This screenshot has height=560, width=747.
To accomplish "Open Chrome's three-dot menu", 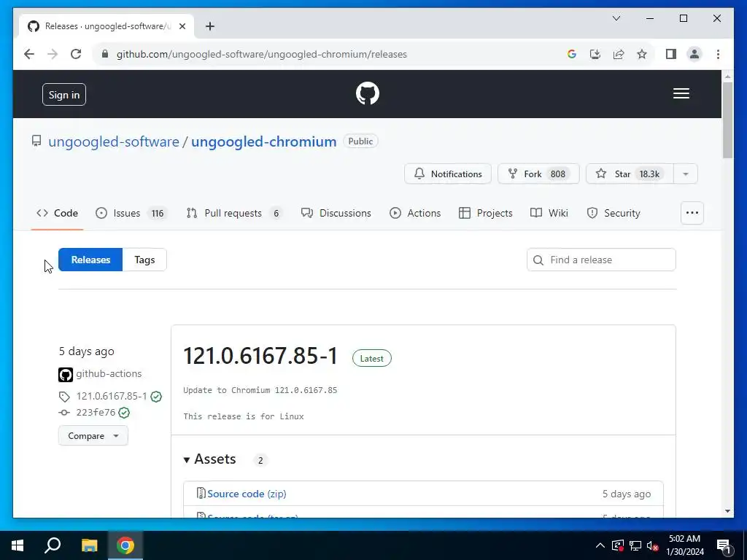I will (x=718, y=54).
